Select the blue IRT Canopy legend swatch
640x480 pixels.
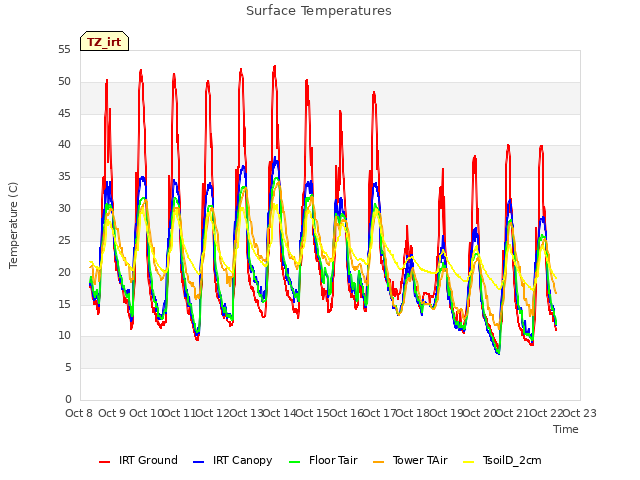point(198,462)
